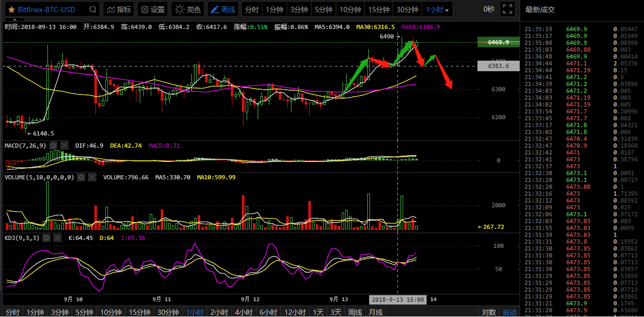644x317 pixels.
Task: Open the 指标 indicators menu
Action: (119, 9)
